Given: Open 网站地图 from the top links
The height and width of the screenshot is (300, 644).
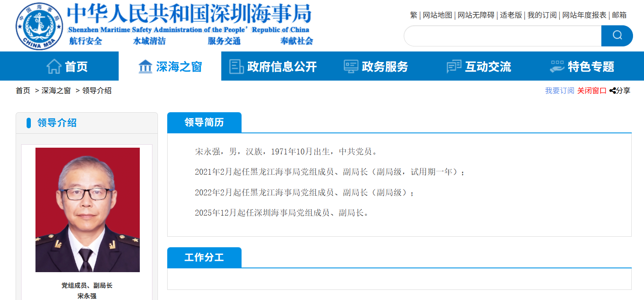Looking at the screenshot, I should point(437,14).
